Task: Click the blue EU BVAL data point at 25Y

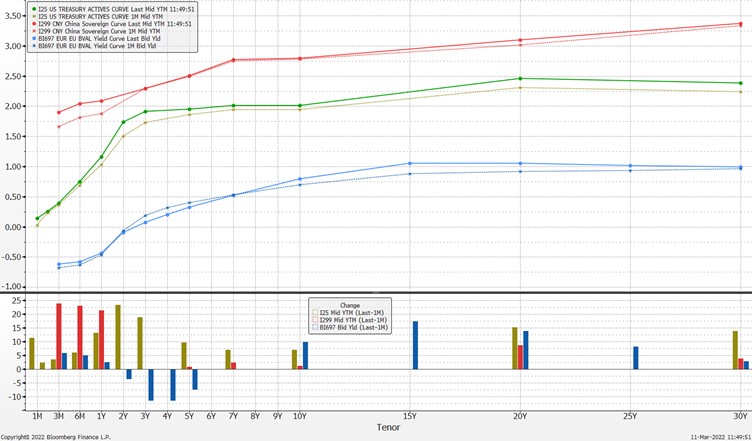Action: [x=630, y=166]
